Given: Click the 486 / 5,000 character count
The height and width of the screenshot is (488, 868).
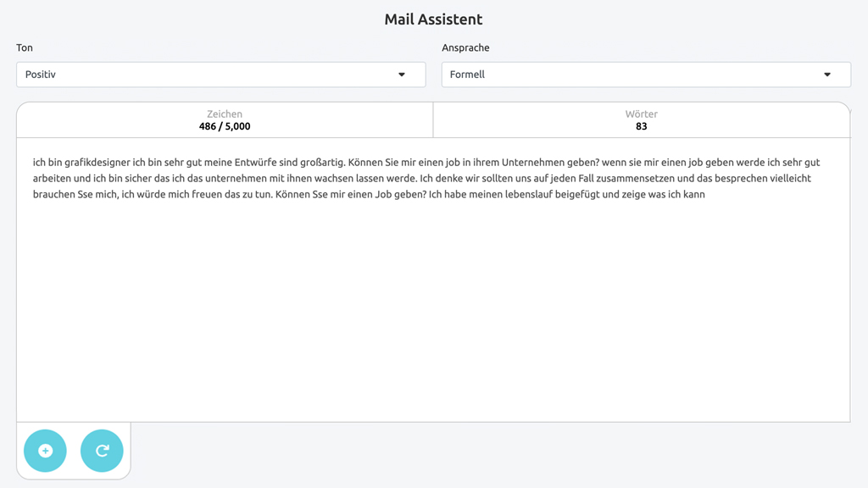Looking at the screenshot, I should [225, 127].
